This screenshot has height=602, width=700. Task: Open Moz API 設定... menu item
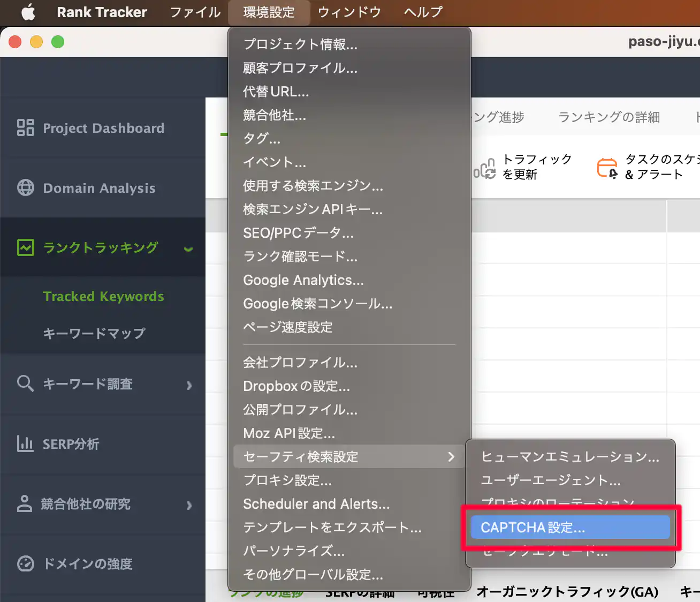point(349,433)
